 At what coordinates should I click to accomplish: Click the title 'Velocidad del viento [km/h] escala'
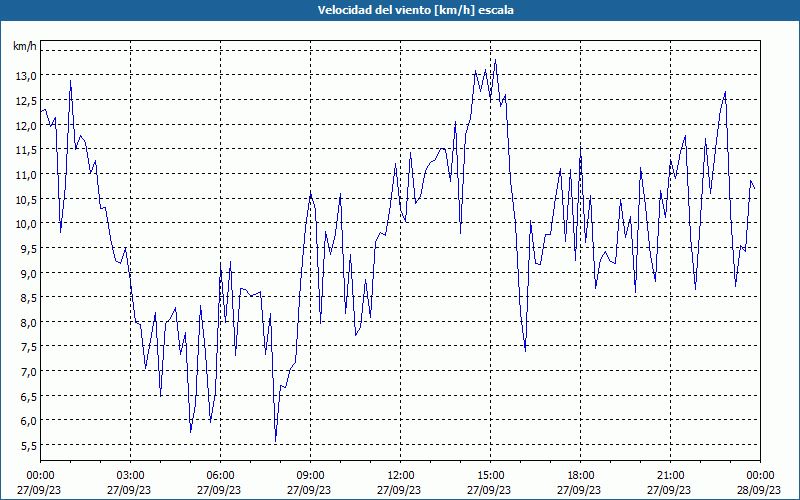tap(415, 10)
